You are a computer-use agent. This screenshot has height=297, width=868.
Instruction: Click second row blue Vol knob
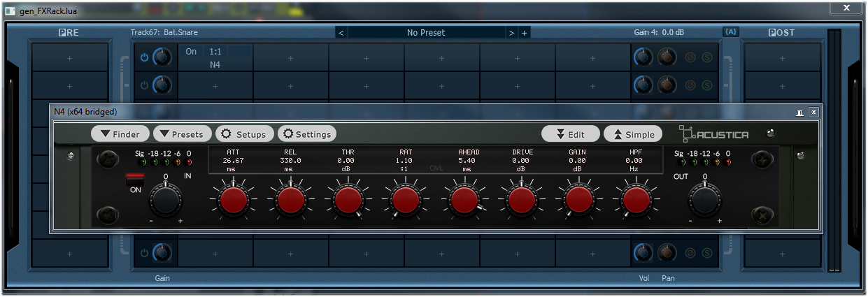point(643,85)
